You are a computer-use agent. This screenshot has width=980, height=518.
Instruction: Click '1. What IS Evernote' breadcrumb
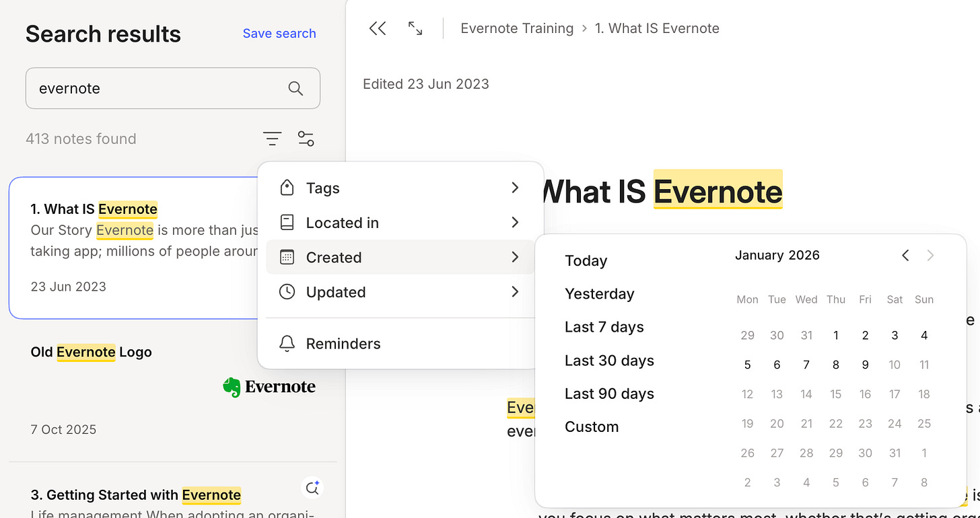coord(657,28)
